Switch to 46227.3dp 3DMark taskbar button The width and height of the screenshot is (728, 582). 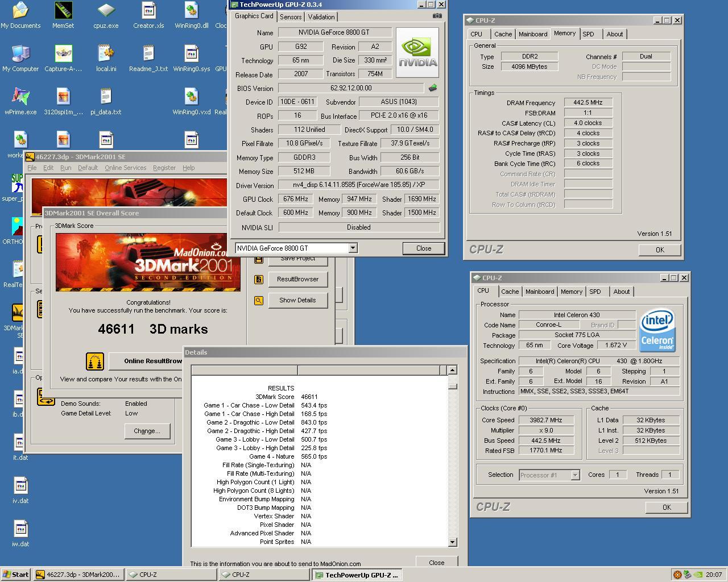78,575
